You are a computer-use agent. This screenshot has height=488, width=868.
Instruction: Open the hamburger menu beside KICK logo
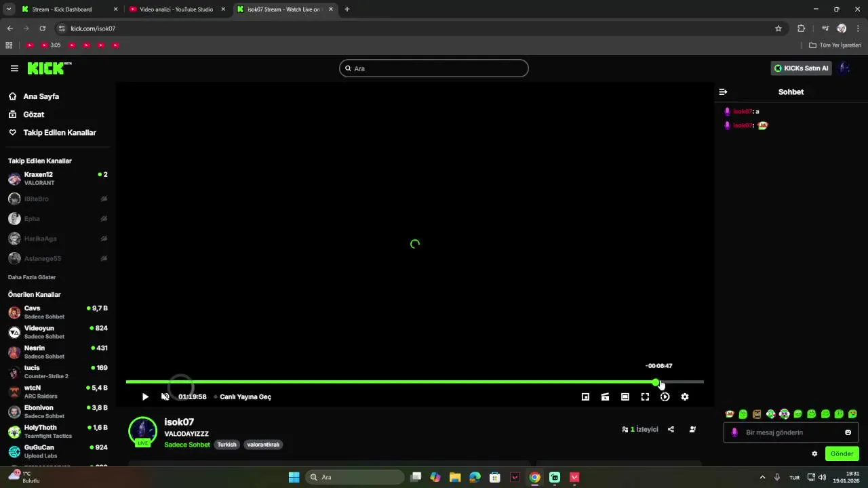coord(14,68)
